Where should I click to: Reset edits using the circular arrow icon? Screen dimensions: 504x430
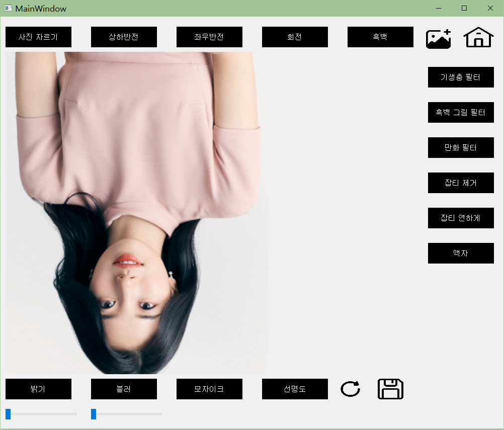pyautogui.click(x=350, y=389)
